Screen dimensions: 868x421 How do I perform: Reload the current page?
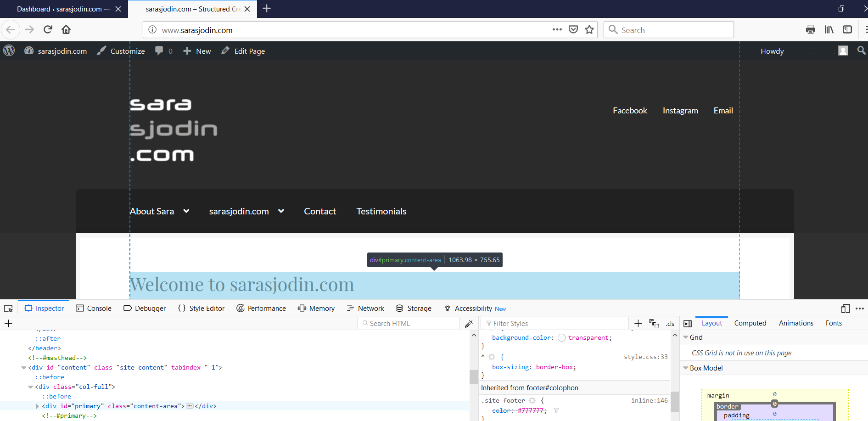(x=48, y=30)
